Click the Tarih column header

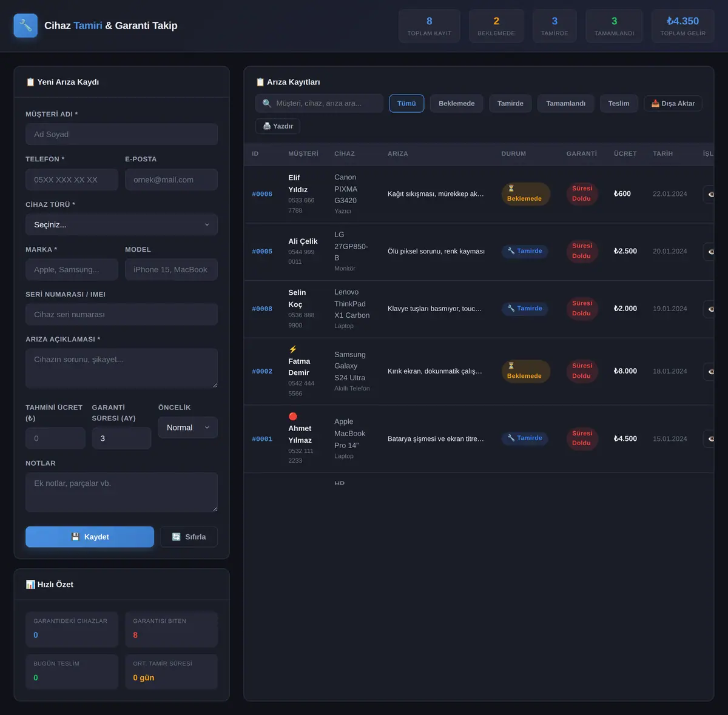click(662, 154)
